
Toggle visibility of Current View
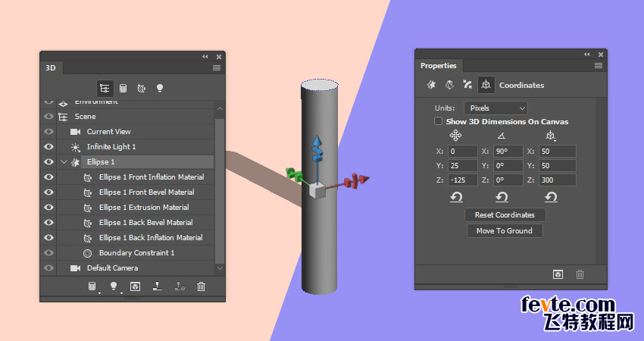point(48,131)
